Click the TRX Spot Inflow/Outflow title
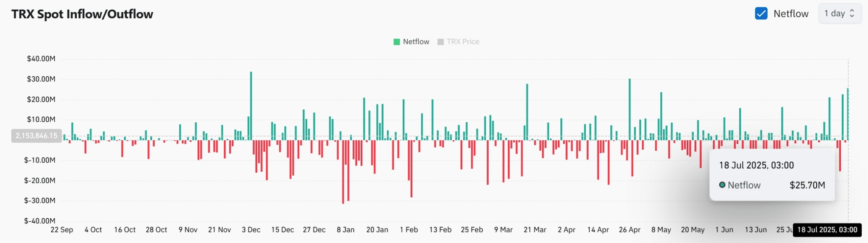The height and width of the screenshot is (243, 868). click(82, 14)
